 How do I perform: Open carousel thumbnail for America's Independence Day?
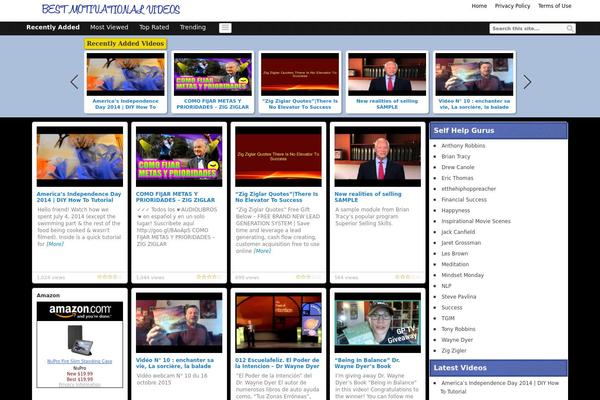126,74
